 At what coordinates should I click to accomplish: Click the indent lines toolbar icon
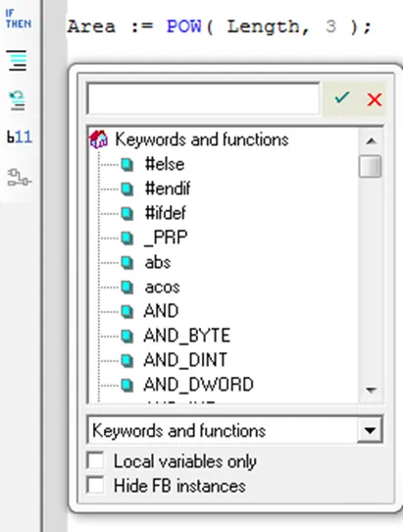point(18,61)
